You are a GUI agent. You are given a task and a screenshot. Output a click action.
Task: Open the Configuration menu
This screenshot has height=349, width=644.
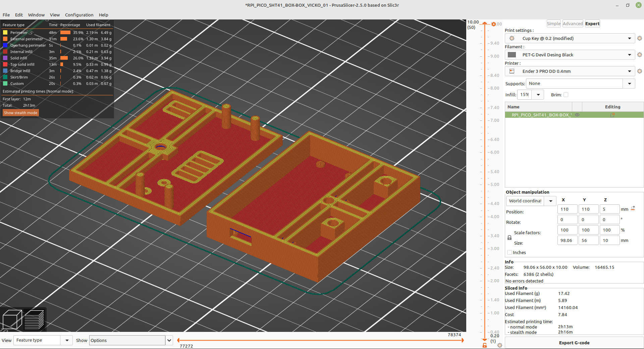tap(79, 15)
